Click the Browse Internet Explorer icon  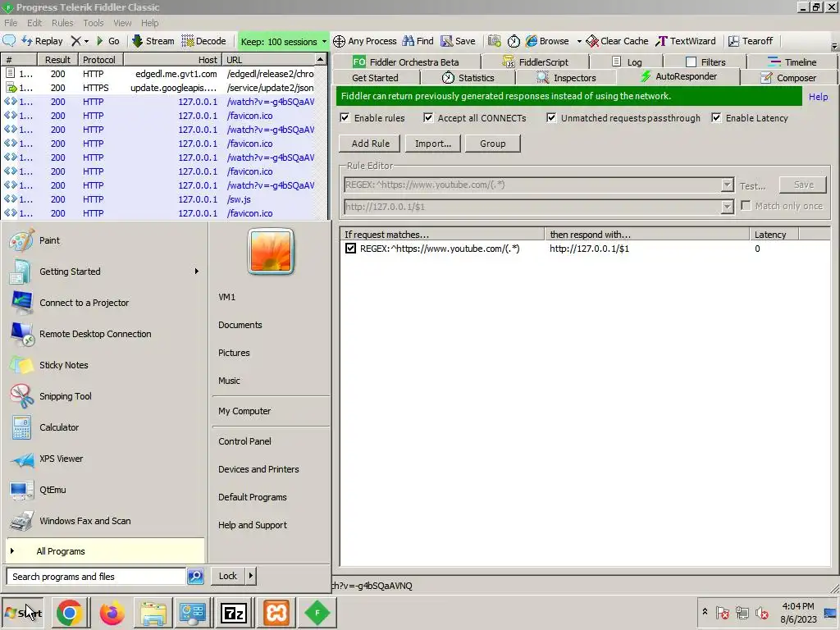(x=532, y=41)
